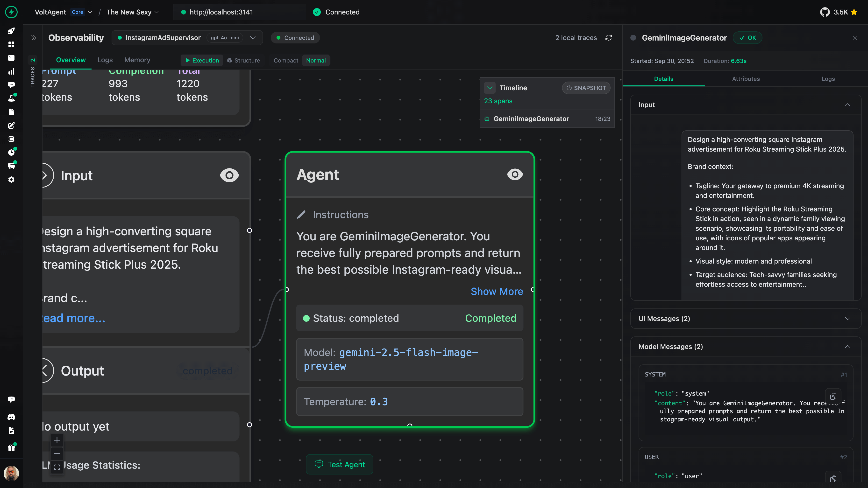Switch view mode to Compact
Viewport: 868px width, 488px height.
286,61
